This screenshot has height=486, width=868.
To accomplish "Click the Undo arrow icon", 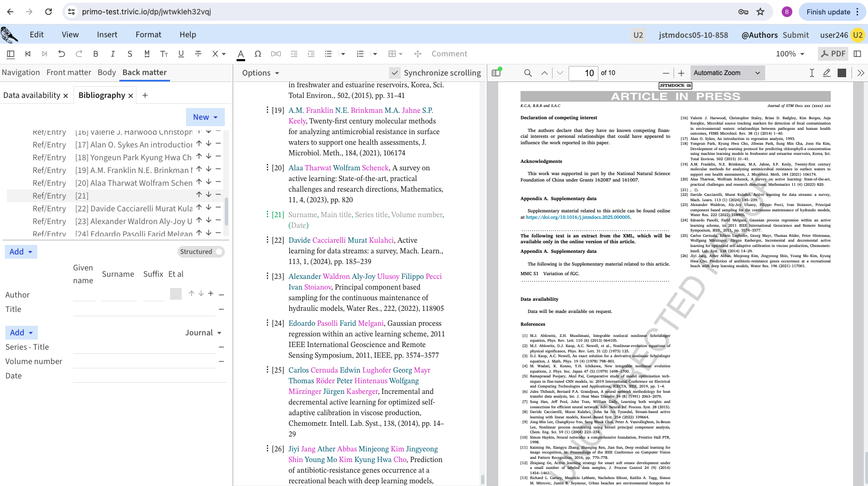I will click(62, 54).
